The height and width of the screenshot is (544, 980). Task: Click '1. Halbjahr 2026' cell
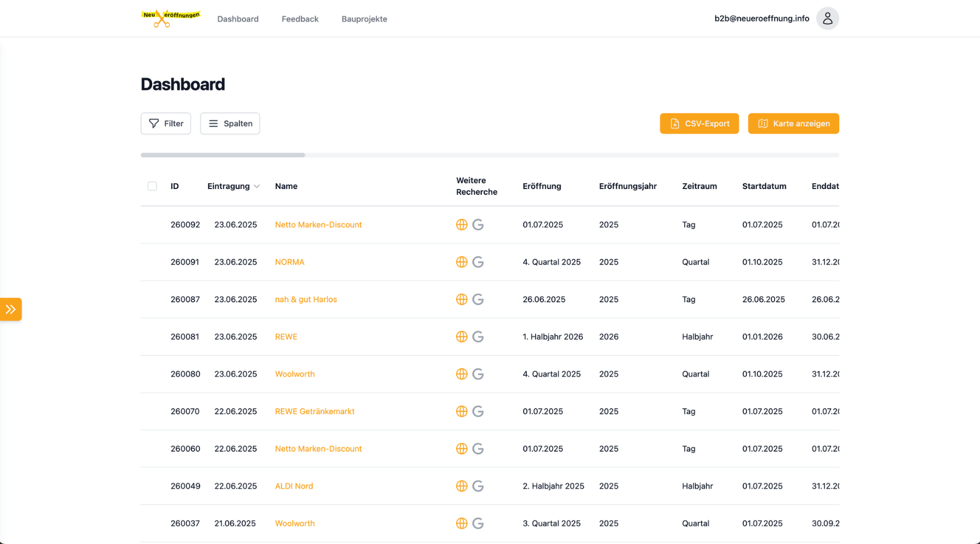coord(553,337)
